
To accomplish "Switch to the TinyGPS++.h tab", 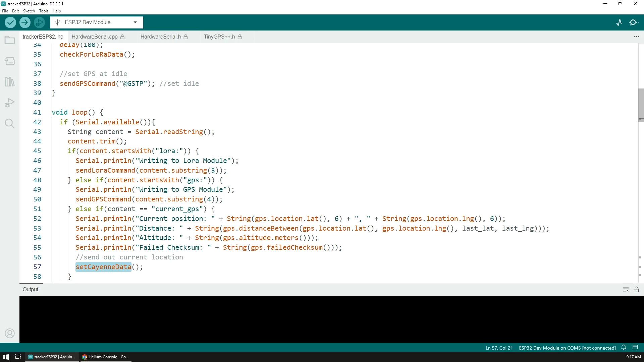I will coord(219,37).
